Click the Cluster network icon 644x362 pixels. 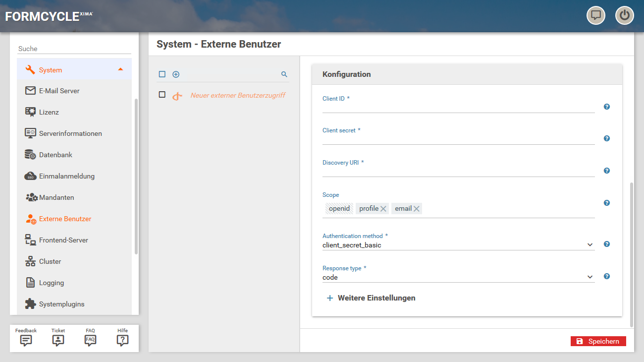(30, 261)
